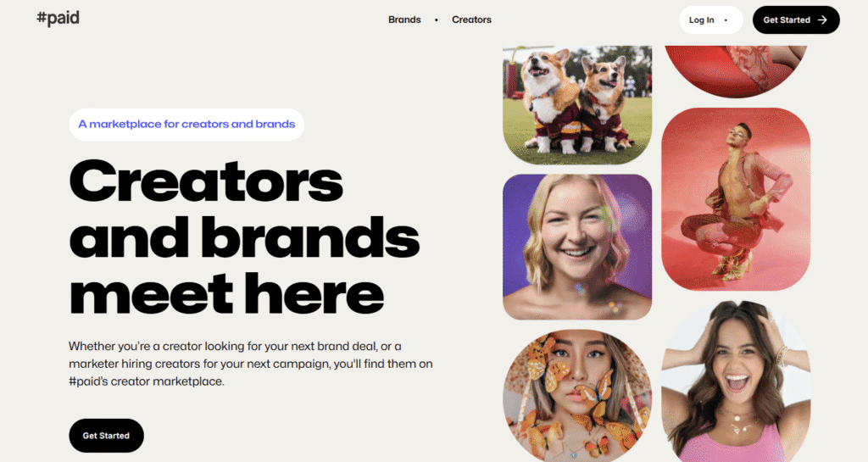The image size is (868, 462).
Task: Click the arrow icon in Get Started
Action: pos(822,19)
